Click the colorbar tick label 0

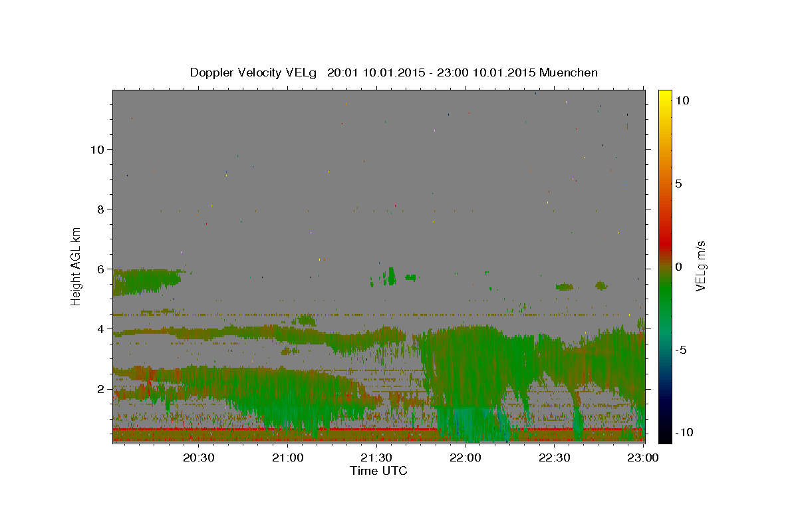point(679,267)
